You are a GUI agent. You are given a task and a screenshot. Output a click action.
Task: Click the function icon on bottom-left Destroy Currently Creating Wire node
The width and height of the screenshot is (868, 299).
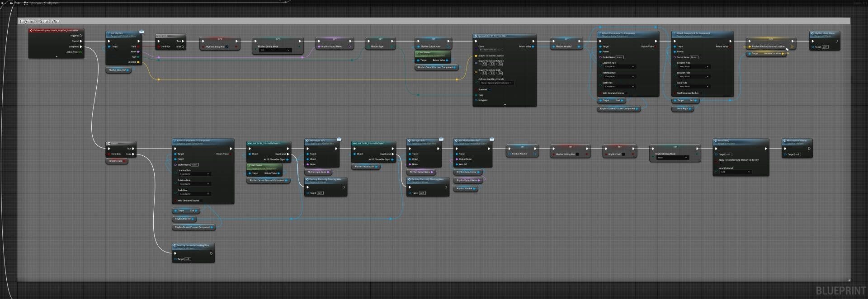[x=175, y=246]
